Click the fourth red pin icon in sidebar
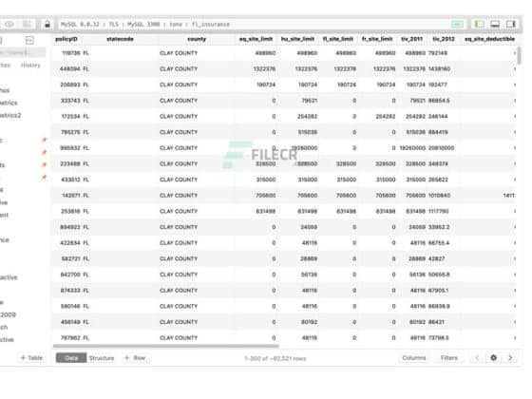This screenshot has height=399, width=532. [x=44, y=177]
